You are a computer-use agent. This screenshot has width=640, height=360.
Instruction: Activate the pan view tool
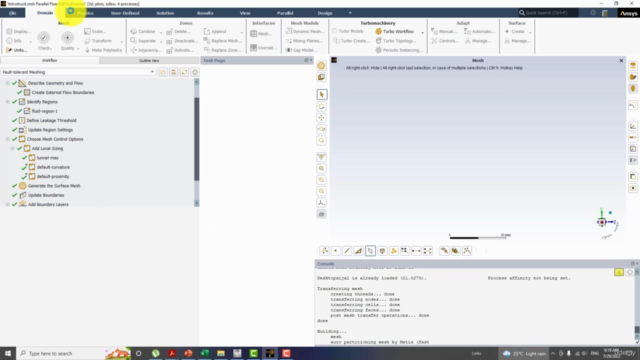pyautogui.click(x=322, y=118)
